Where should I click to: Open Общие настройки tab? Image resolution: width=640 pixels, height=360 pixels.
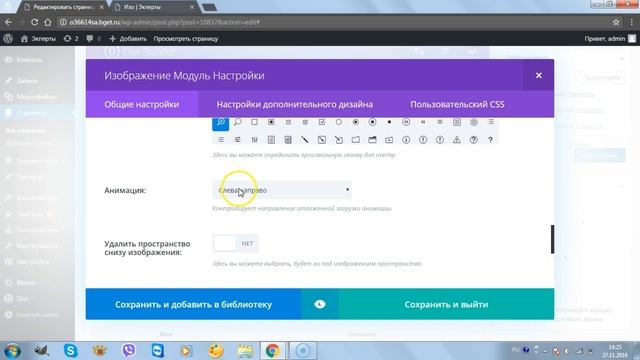[x=142, y=104]
